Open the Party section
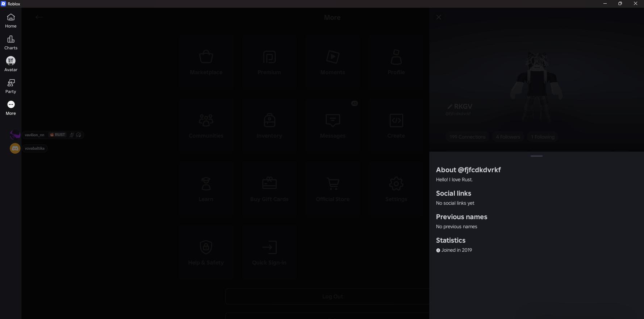644x319 pixels. click(11, 86)
